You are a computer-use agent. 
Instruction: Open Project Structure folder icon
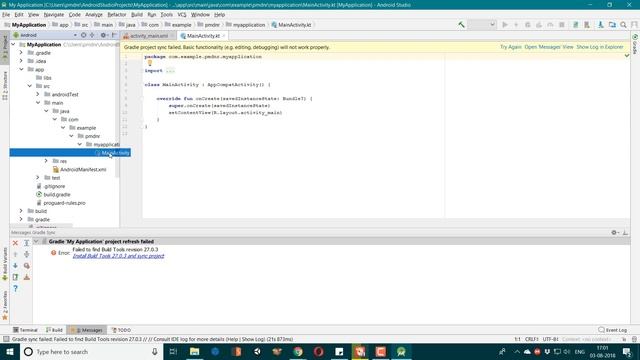pos(612,24)
